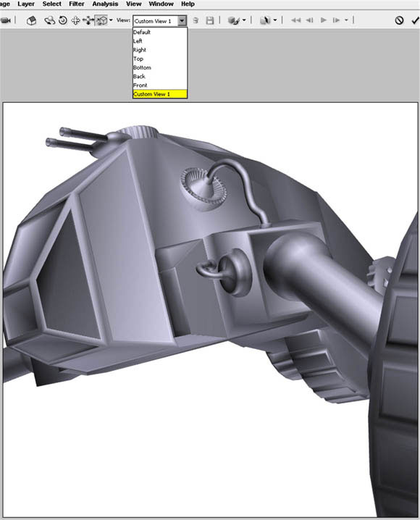Click the delete current view trash icon
This screenshot has height=520, width=420.
[x=196, y=20]
